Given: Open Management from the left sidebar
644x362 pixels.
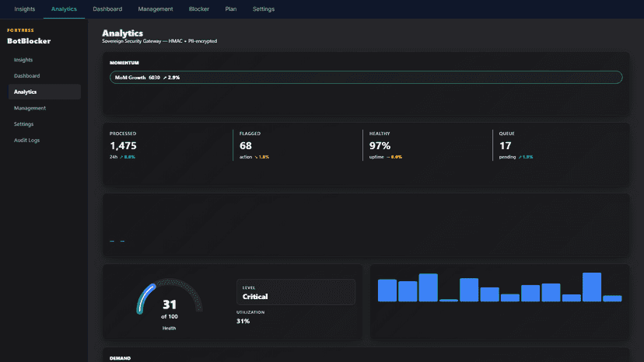Looking at the screenshot, I should point(44,108).
